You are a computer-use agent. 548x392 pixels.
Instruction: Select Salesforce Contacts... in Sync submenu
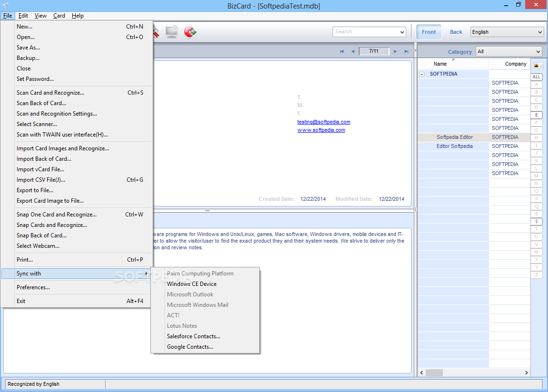(x=205, y=336)
